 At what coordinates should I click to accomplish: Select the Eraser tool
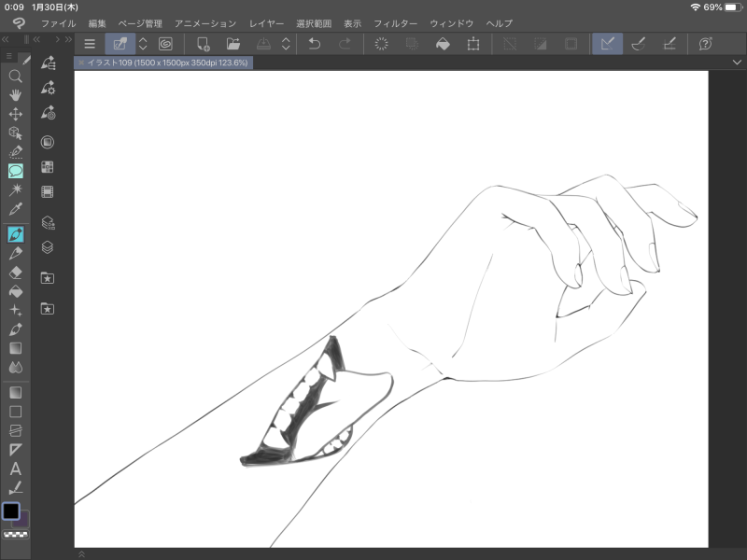15,273
